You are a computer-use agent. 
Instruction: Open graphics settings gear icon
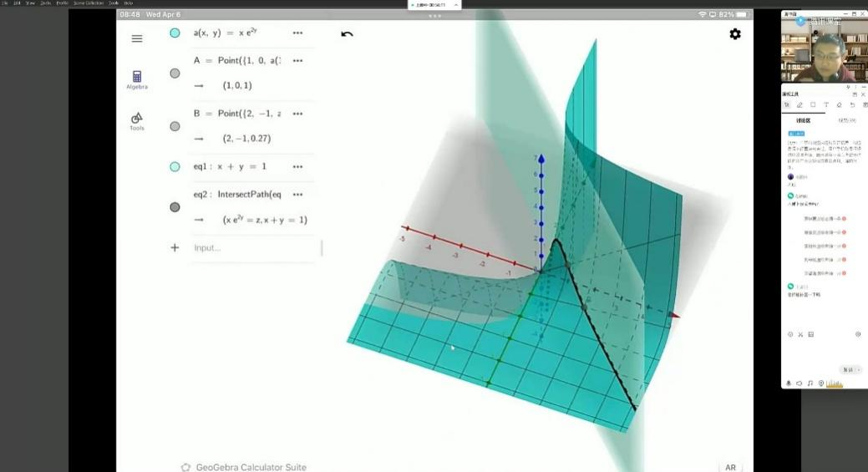[x=734, y=34]
